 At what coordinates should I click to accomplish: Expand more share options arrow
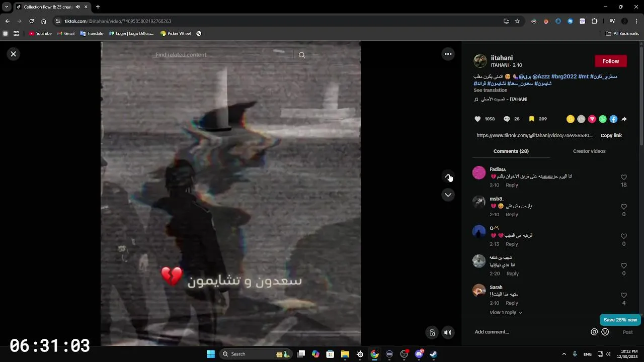pos(624,119)
